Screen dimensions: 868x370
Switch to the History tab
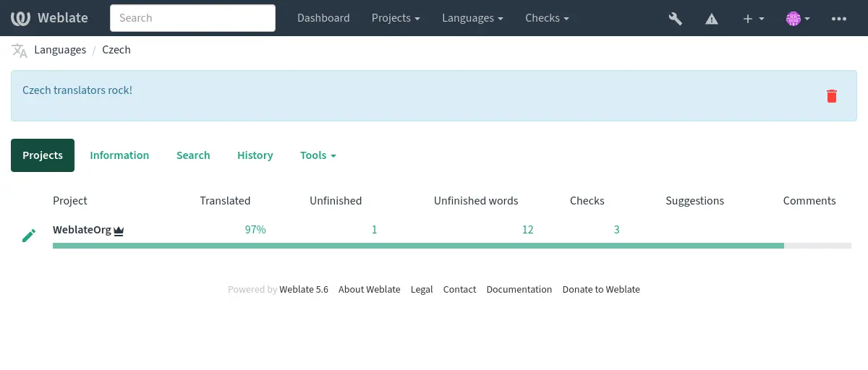click(255, 155)
